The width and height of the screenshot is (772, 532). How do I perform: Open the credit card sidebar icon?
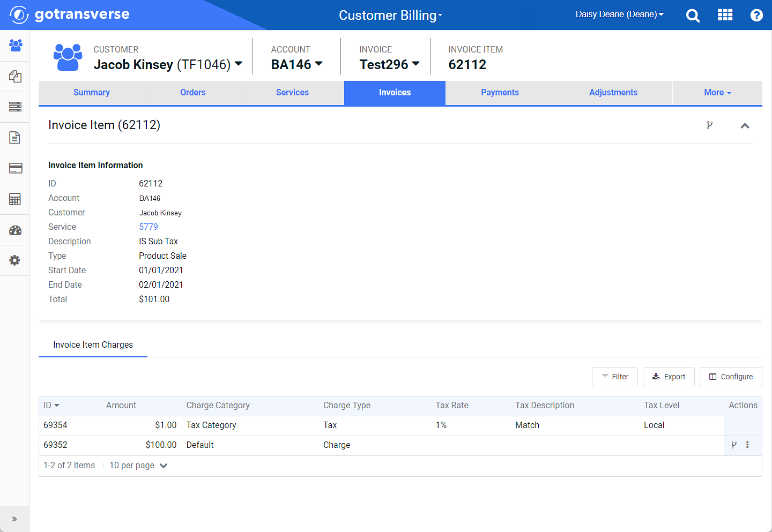click(15, 168)
